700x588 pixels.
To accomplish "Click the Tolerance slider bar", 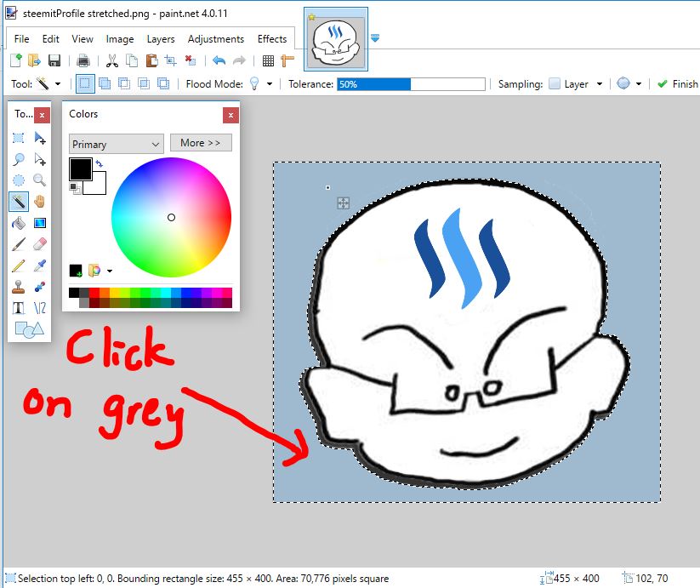I will pos(411,84).
